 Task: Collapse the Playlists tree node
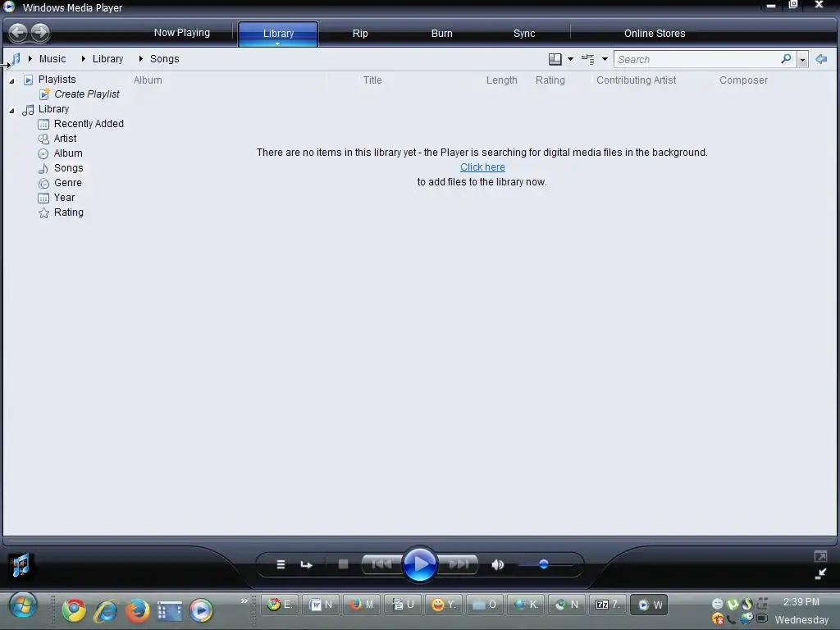pyautogui.click(x=11, y=81)
